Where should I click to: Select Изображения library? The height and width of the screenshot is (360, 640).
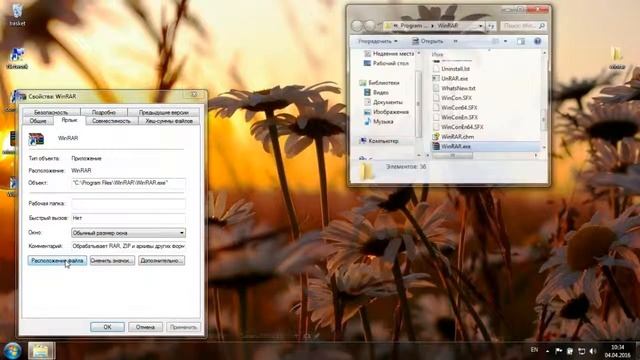click(386, 112)
